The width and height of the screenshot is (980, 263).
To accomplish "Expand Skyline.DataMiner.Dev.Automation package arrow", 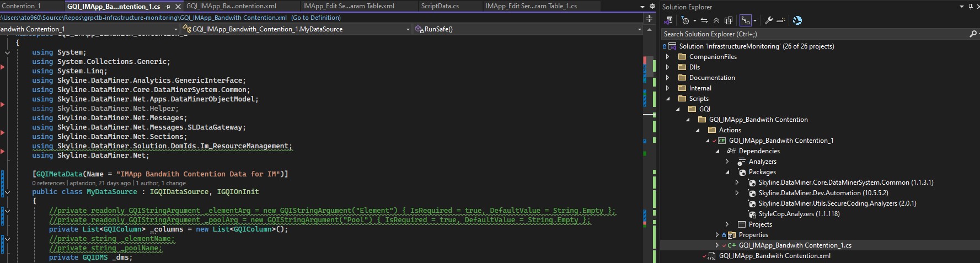I will (x=737, y=193).
